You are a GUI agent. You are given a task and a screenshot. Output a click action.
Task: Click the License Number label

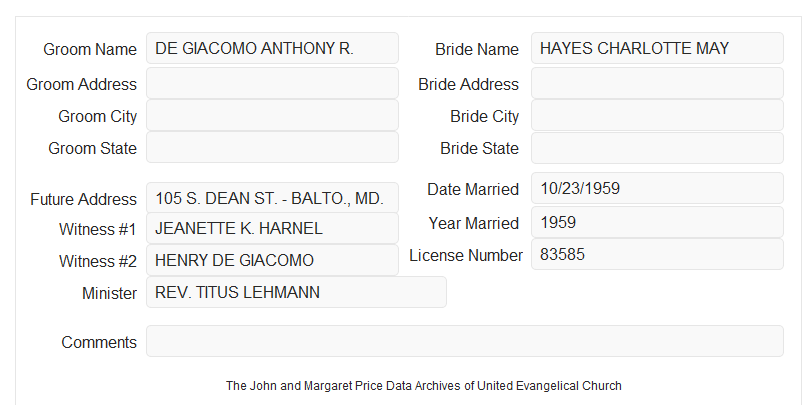[x=466, y=255]
